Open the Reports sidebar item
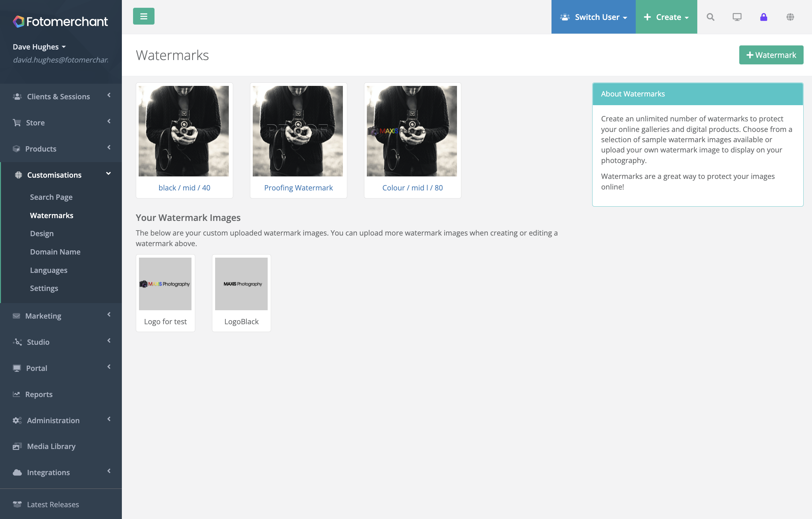 point(39,394)
